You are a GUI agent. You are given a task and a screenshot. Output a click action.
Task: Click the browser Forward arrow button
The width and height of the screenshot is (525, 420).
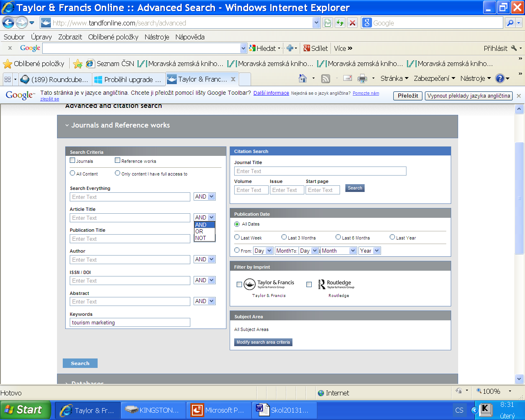coord(21,23)
